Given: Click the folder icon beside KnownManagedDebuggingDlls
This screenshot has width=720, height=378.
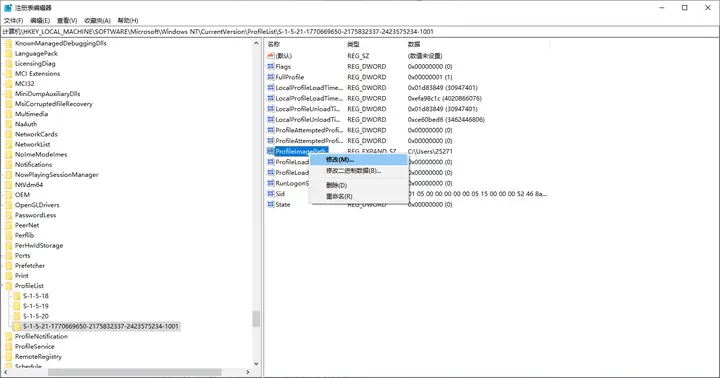Looking at the screenshot, I should point(9,43).
